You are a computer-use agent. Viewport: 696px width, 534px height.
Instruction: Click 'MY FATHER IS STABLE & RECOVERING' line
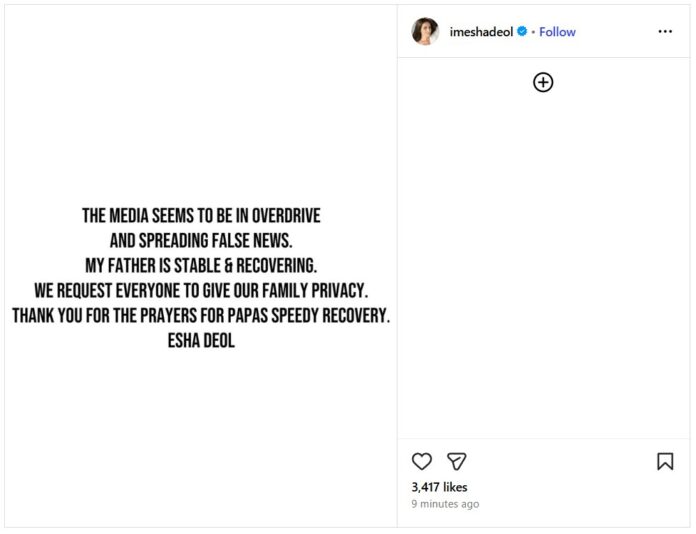click(201, 266)
